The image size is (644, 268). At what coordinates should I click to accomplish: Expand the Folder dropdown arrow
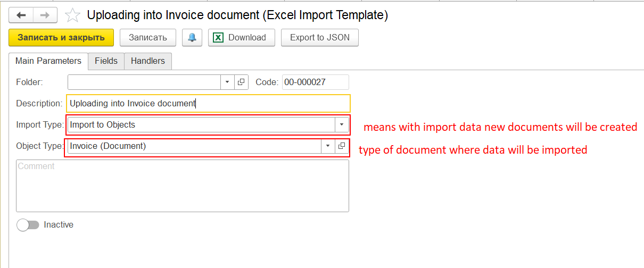tap(227, 82)
